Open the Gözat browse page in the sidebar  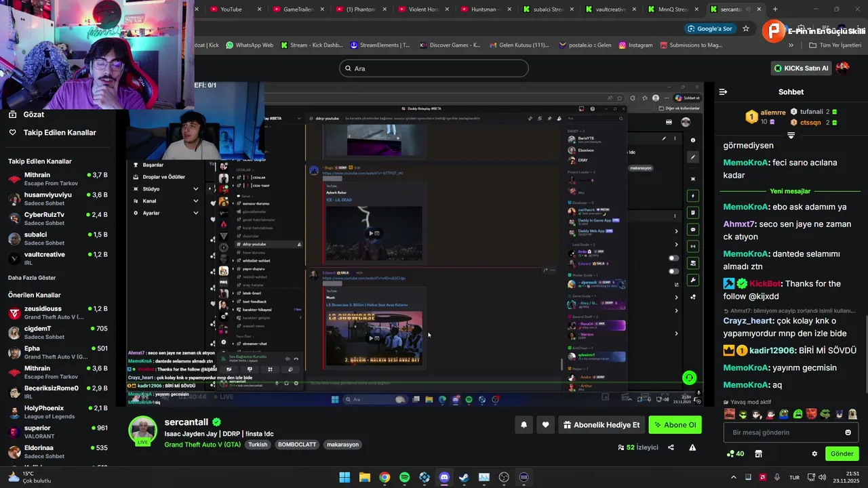pos(33,115)
